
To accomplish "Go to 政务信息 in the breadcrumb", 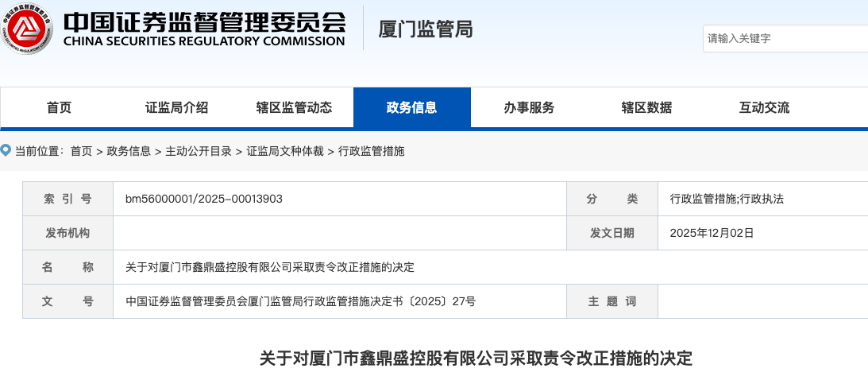I will click(x=129, y=151).
